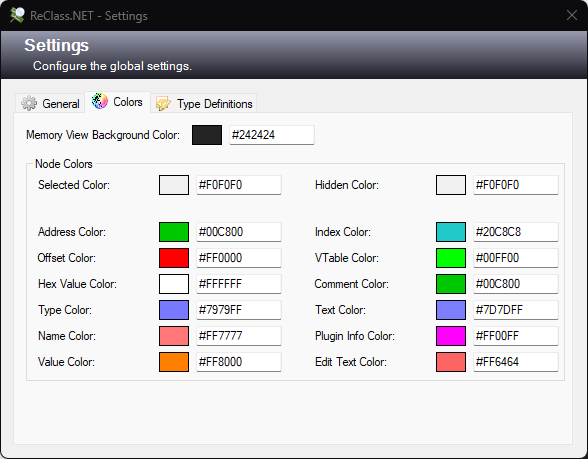The width and height of the screenshot is (588, 459).
Task: Click the 'Offset Color:' label
Action: click(67, 258)
